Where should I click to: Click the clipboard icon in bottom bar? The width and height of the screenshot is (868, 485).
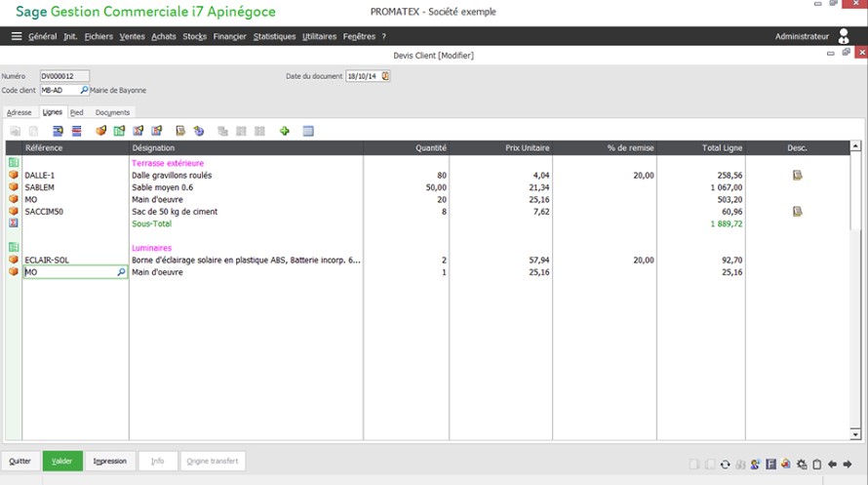(817, 465)
